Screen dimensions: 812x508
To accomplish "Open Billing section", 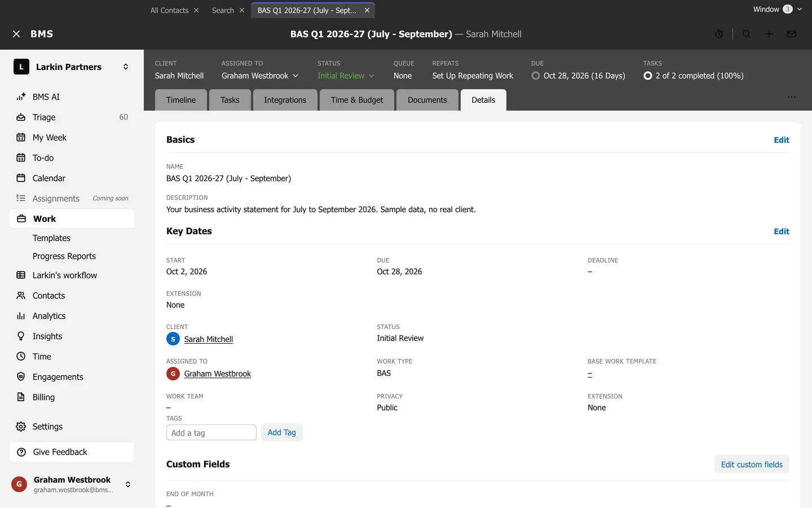I will 72,397.
